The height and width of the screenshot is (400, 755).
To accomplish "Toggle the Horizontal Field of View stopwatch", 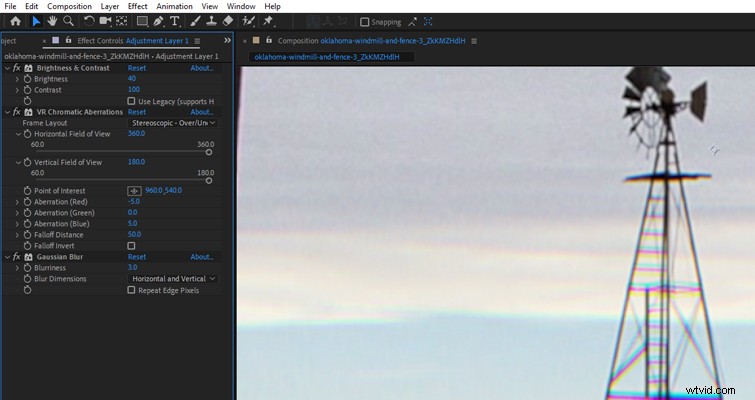I will coord(27,134).
